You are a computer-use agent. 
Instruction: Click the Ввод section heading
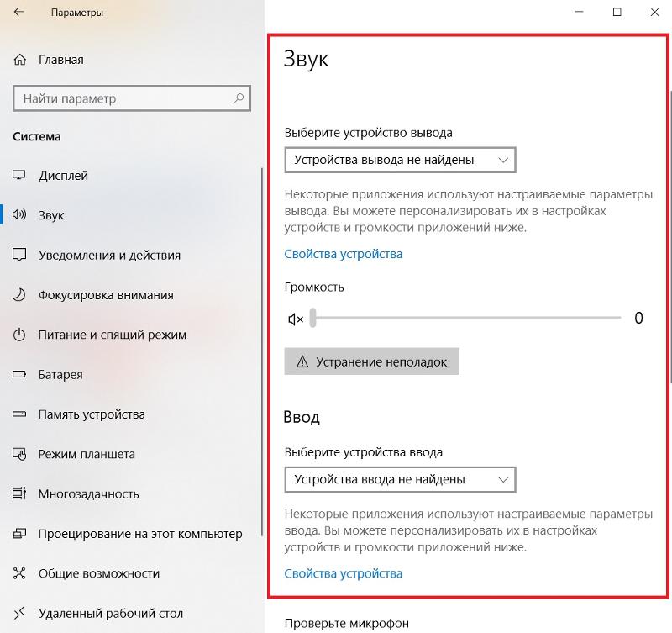click(302, 416)
